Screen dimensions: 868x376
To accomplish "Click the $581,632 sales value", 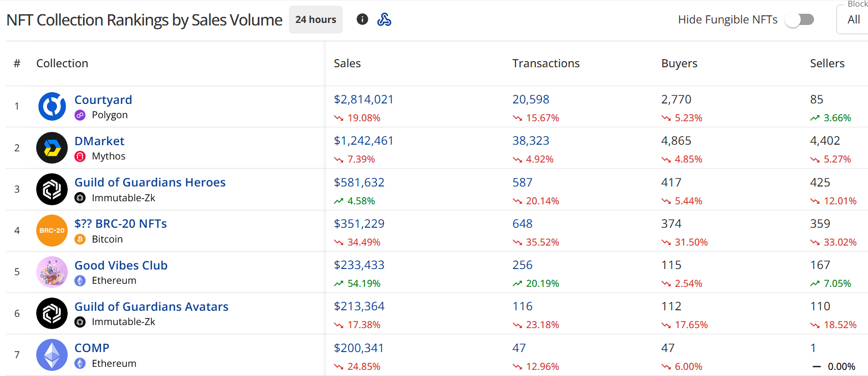I will (x=359, y=182).
